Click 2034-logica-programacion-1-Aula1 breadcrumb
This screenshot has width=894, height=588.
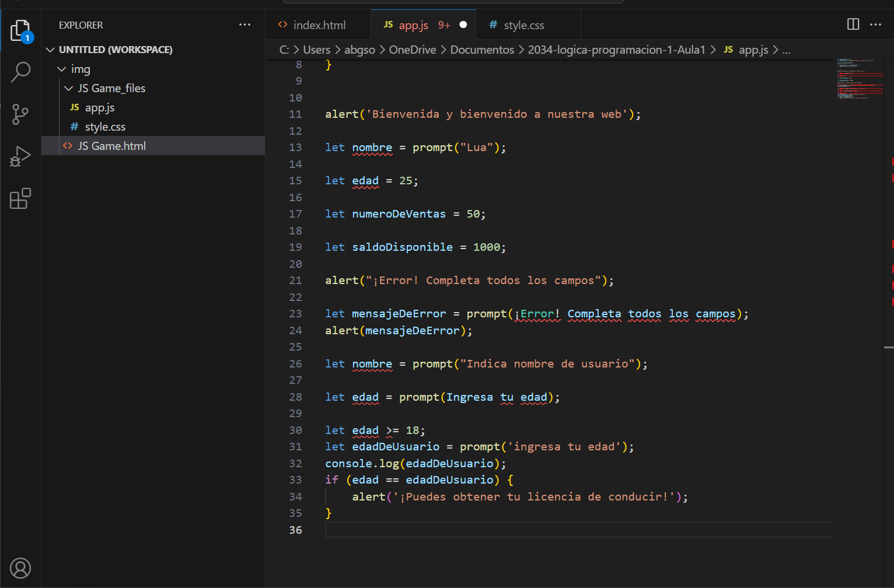[x=617, y=50]
